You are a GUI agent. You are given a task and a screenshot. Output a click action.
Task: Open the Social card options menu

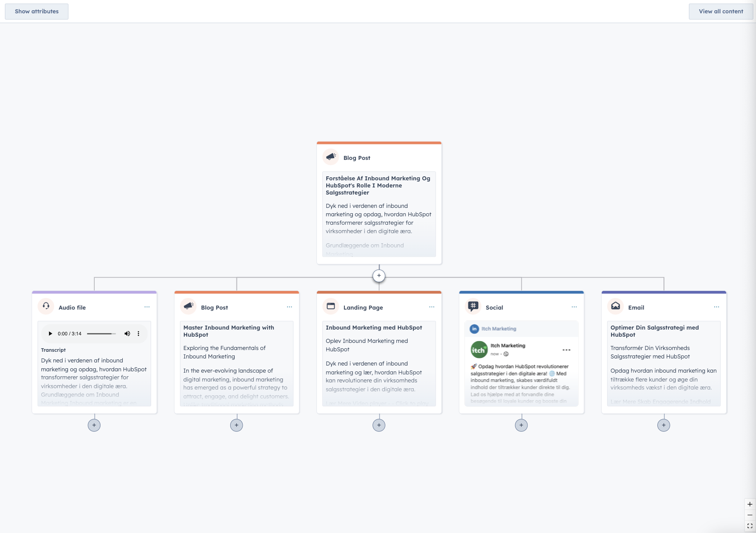574,307
